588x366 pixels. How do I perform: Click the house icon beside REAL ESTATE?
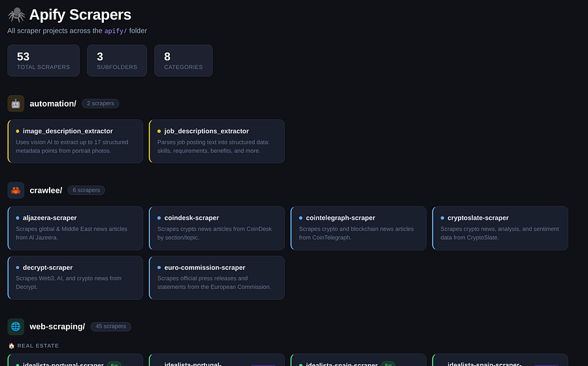click(12, 346)
